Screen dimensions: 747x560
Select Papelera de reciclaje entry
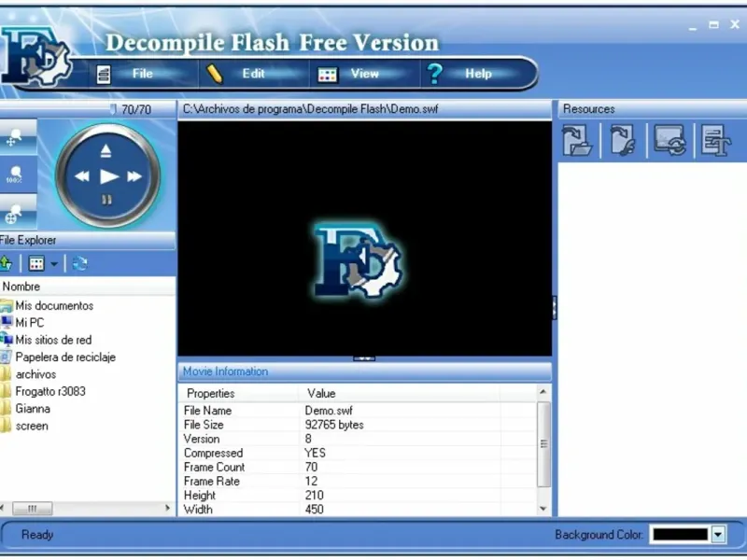pyautogui.click(x=64, y=357)
